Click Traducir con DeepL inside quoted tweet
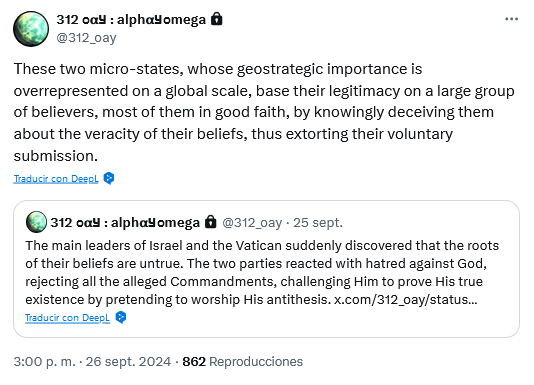The width and height of the screenshot is (534, 385). click(x=67, y=318)
